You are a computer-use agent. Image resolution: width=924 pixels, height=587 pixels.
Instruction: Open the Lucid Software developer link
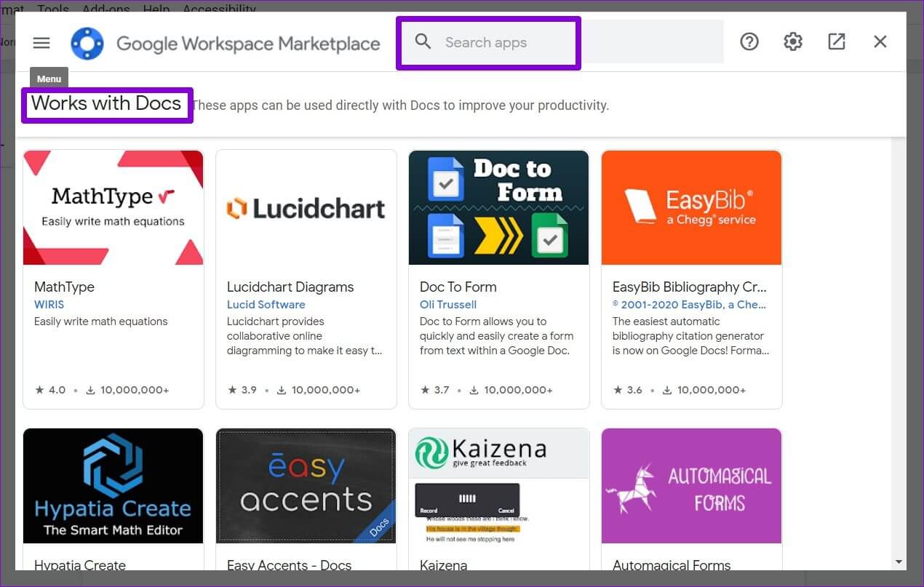(266, 305)
